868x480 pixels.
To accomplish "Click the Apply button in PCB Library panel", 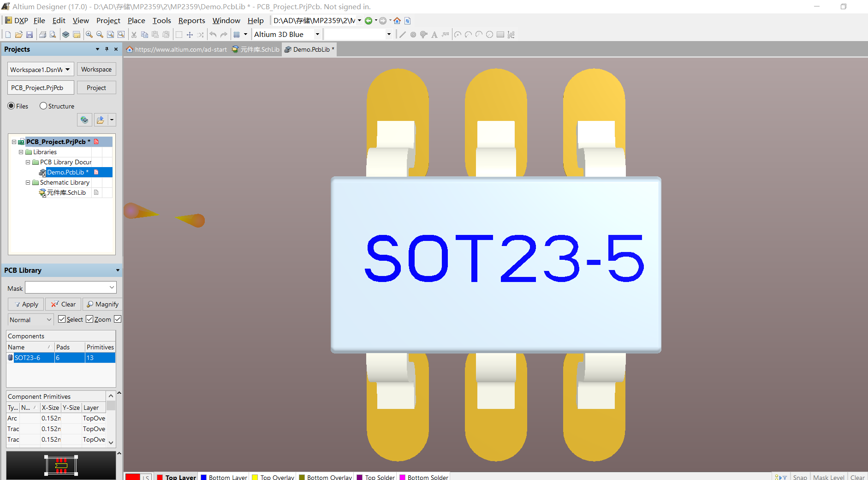I will (25, 304).
